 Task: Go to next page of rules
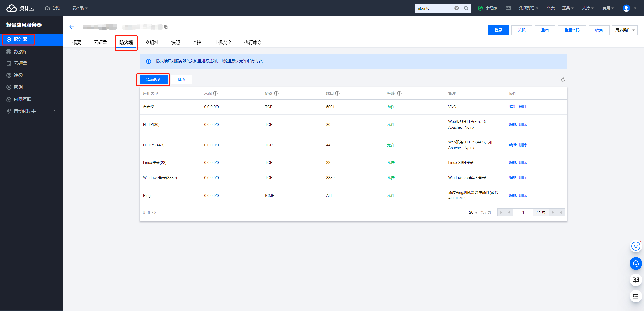click(553, 212)
